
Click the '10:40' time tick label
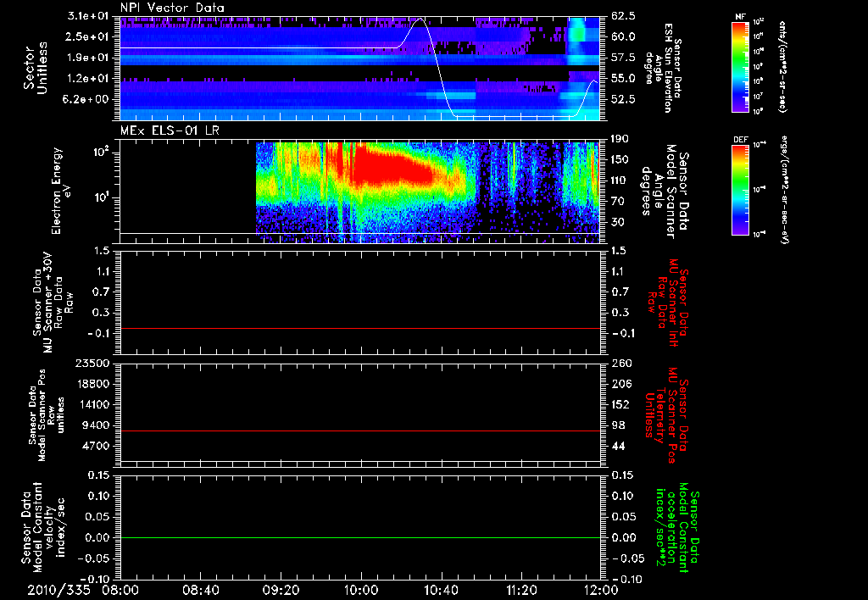441,590
